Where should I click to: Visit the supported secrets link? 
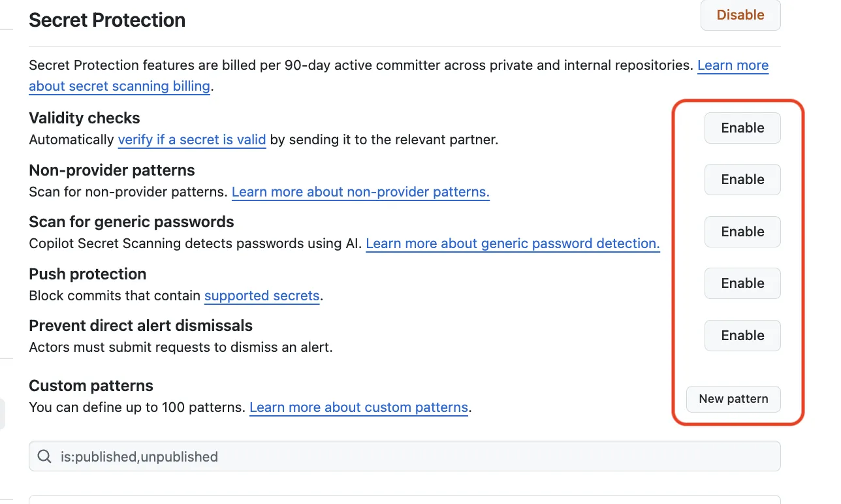[262, 296]
